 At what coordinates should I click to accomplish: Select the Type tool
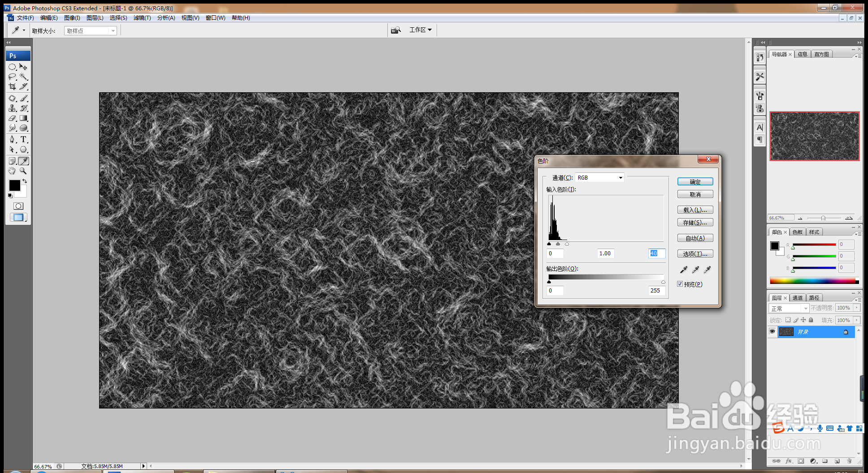click(x=24, y=139)
